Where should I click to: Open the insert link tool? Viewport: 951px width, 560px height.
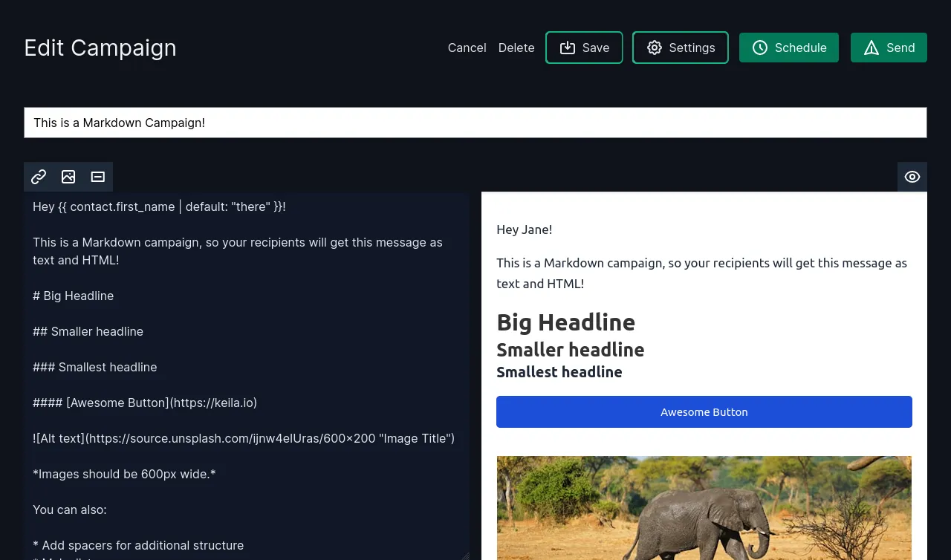tap(39, 177)
